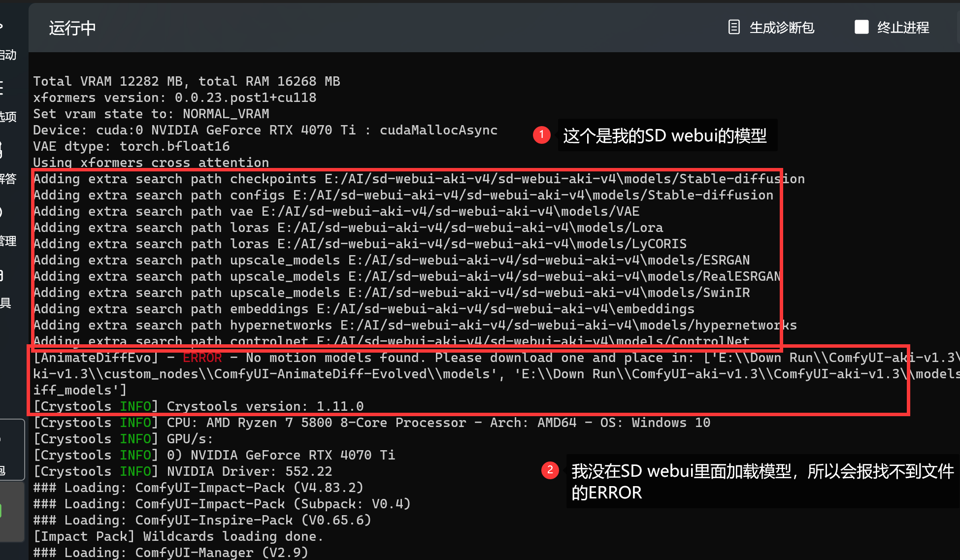Viewport: 960px width, 560px height.
Task: Click the 'ComfyUI-Manager (V2.9)' loading line
Action: (171, 553)
